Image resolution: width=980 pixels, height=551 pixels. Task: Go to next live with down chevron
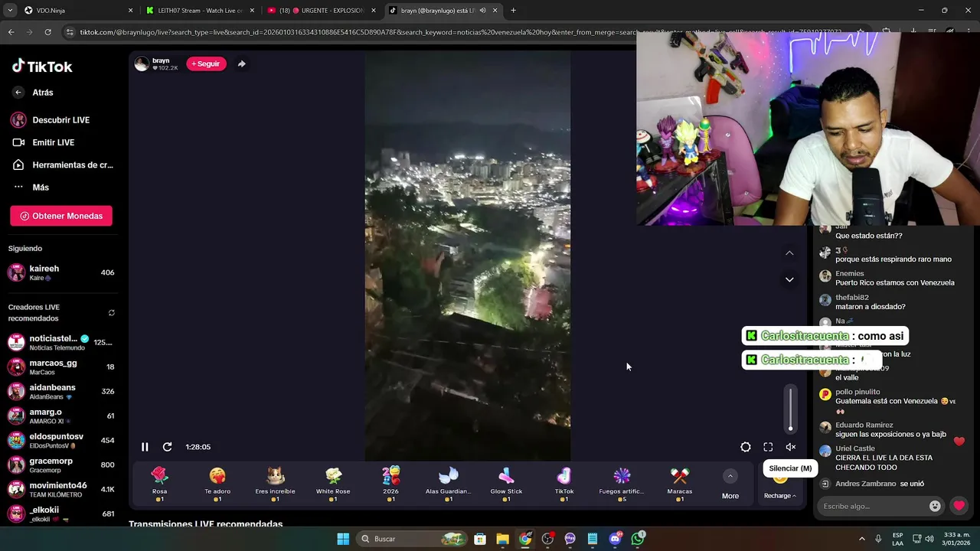pos(789,280)
